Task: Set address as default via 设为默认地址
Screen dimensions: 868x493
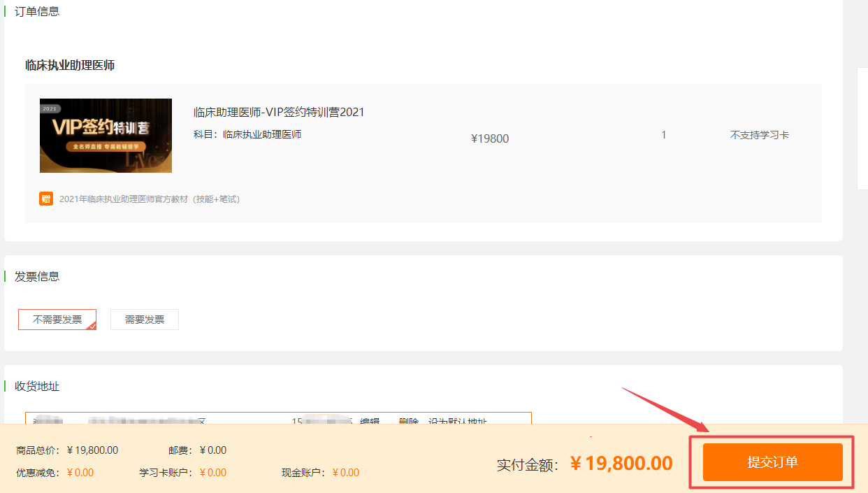Action: click(458, 422)
